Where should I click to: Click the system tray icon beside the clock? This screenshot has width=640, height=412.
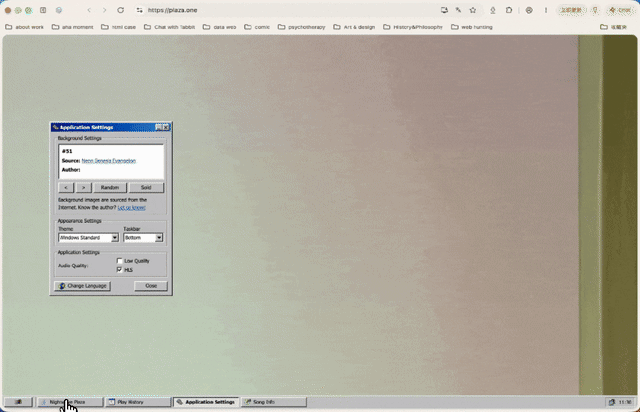point(611,402)
